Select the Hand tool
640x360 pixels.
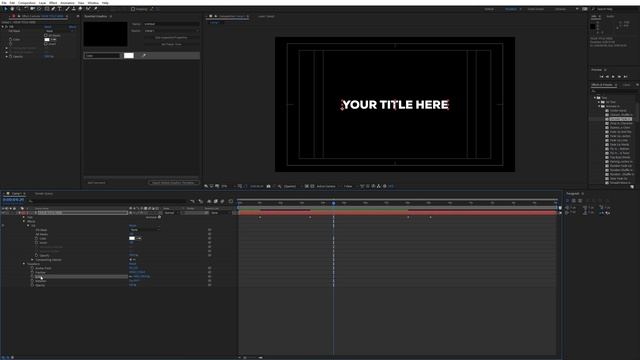(x=12, y=9)
